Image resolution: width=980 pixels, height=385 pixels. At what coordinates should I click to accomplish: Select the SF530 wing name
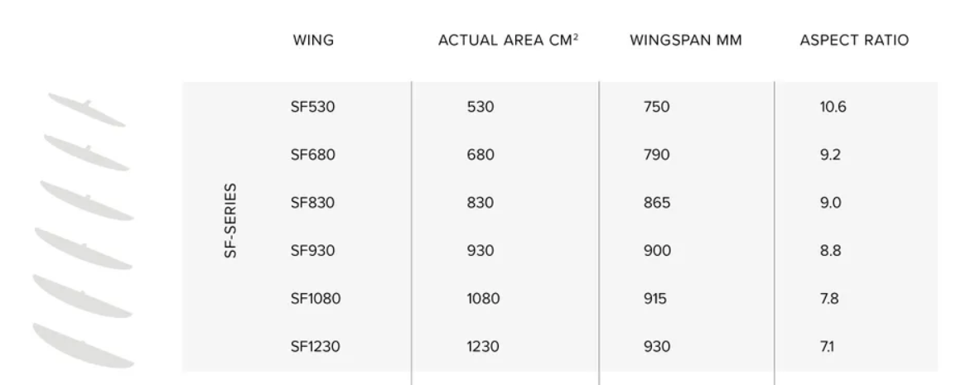tap(312, 107)
